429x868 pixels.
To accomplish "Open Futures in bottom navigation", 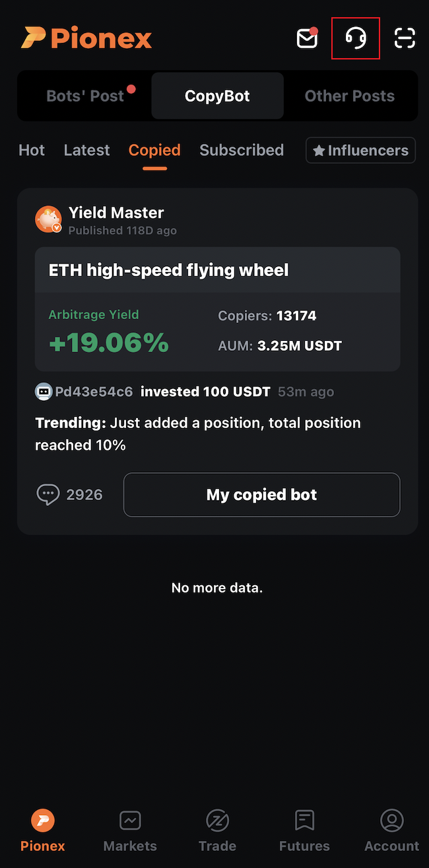I will pos(304,831).
